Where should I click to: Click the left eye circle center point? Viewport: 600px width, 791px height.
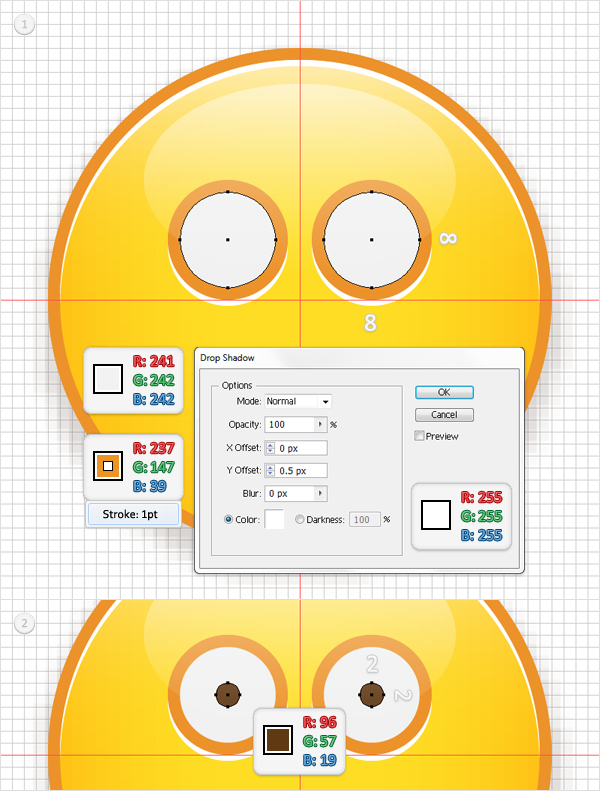pos(228,240)
